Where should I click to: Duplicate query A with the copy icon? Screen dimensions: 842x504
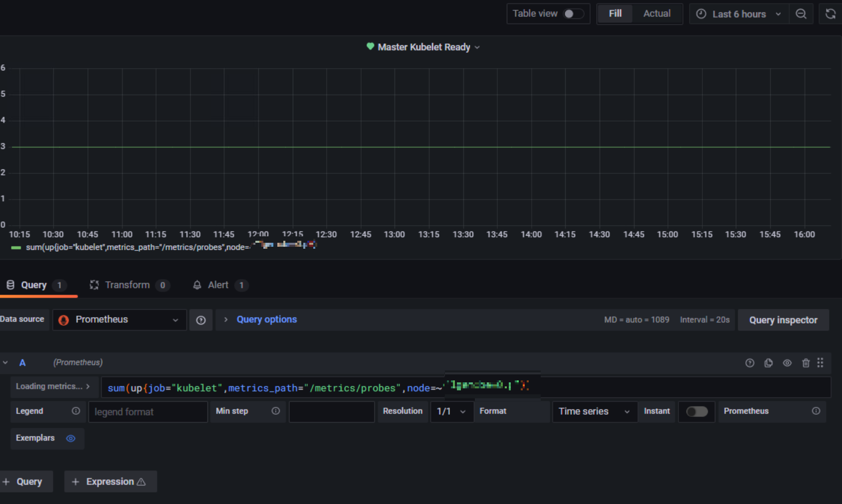769,363
